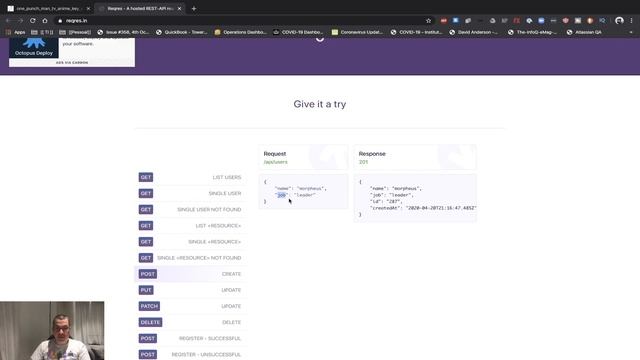Click the presenter webcam thumbnail
Viewport: 640px width, 360px height.
52,331
